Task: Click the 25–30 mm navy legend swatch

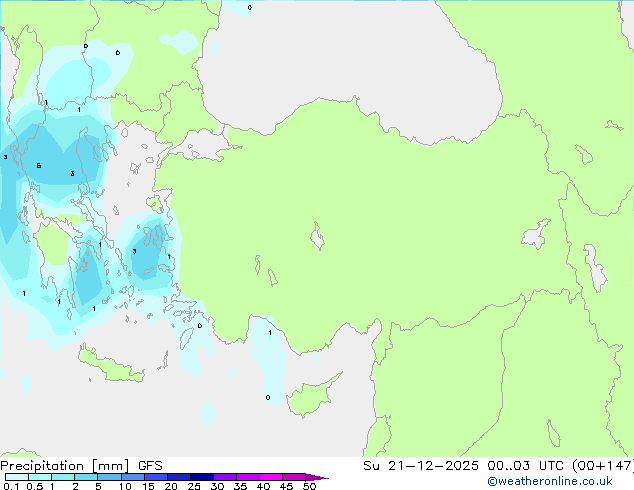Action: coord(202,477)
